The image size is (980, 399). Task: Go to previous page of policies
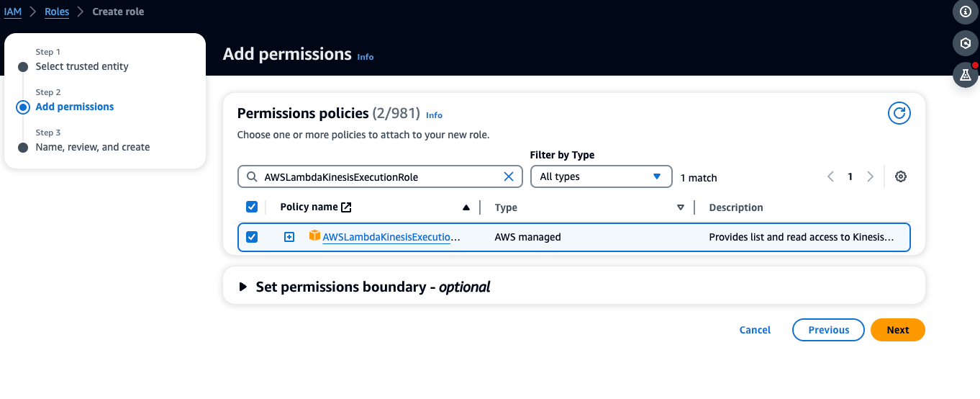[831, 176]
